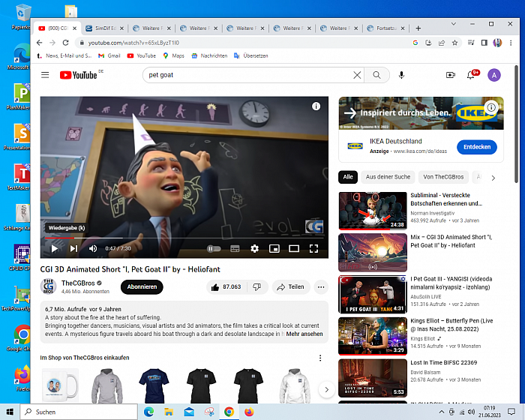
Task: Select 'Von TheCGBros' filter chip
Action: coord(443,177)
